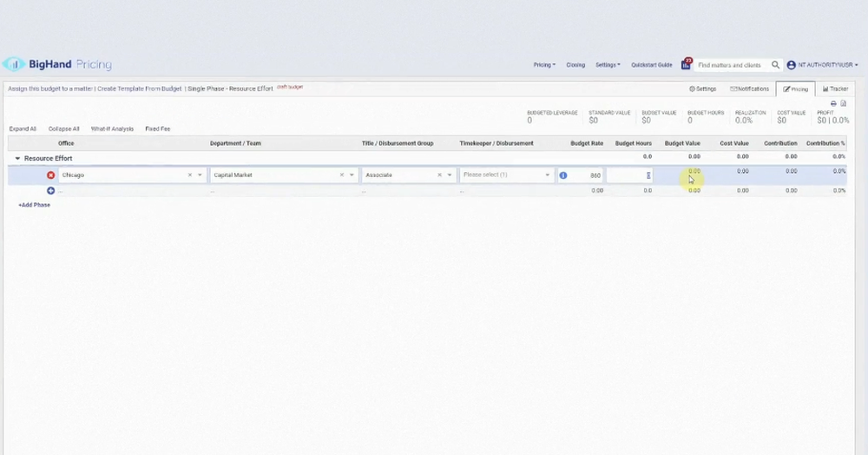Open Settings with the gear icon
The width and height of the screenshot is (868, 455).
point(702,89)
